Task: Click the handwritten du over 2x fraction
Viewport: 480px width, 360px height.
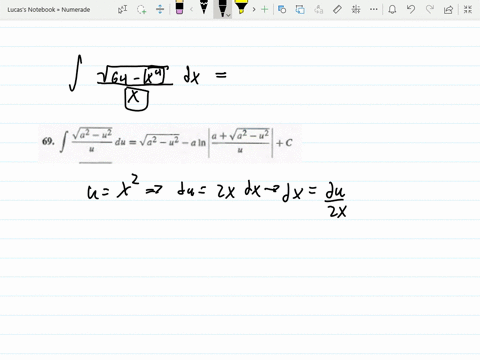Action: [336, 201]
